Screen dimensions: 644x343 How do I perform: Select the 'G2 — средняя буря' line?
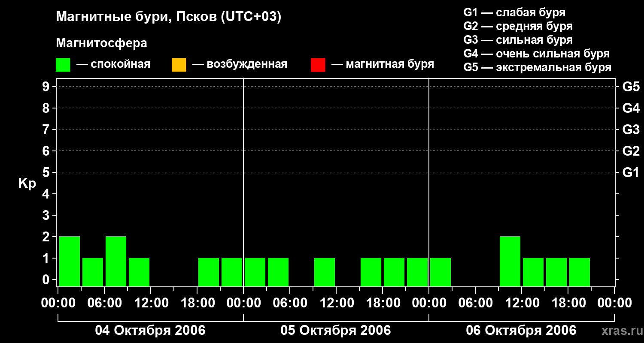[518, 26]
